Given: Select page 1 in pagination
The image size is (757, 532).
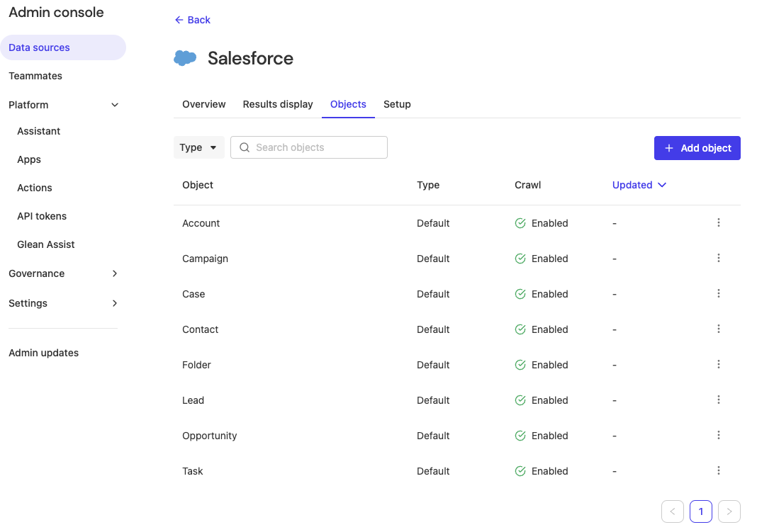Looking at the screenshot, I should 700,511.
